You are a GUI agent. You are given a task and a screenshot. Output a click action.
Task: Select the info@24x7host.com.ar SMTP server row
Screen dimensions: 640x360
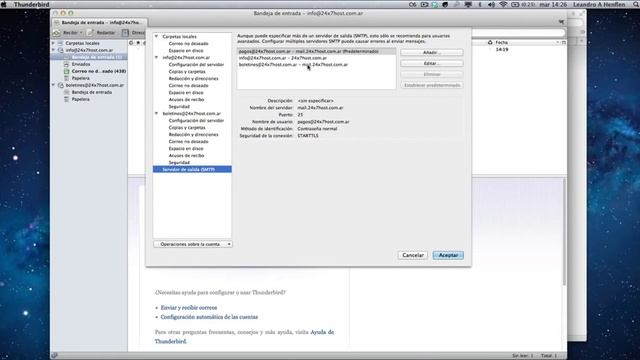click(316, 58)
